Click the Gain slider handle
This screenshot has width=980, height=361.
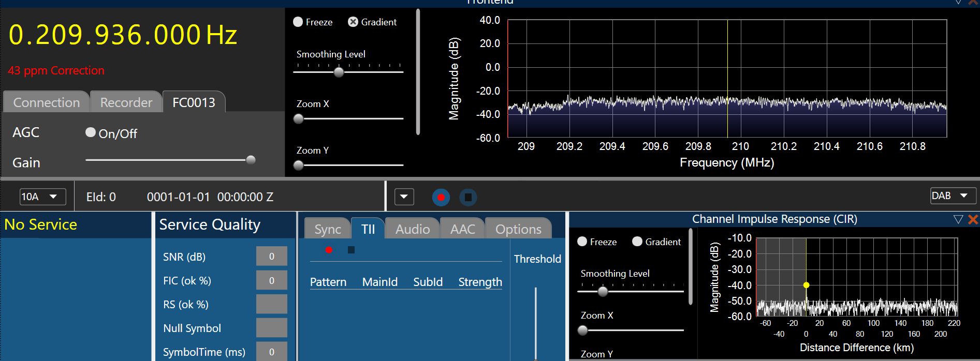tap(251, 160)
